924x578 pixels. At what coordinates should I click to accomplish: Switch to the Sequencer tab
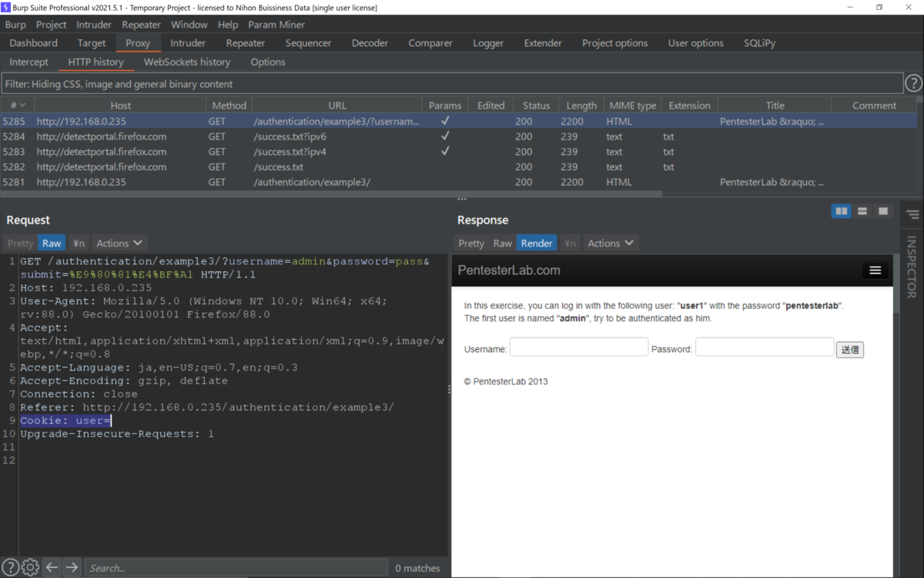[x=308, y=43]
